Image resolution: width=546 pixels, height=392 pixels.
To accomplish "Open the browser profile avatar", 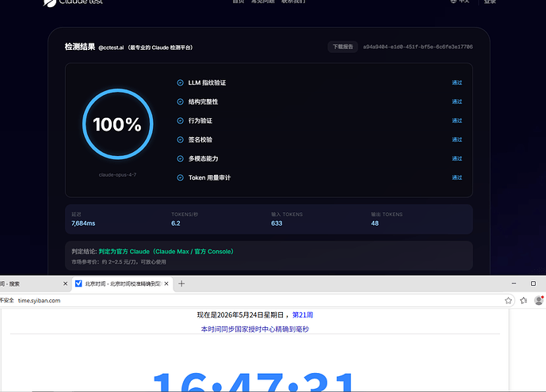I will pyautogui.click(x=539, y=300).
